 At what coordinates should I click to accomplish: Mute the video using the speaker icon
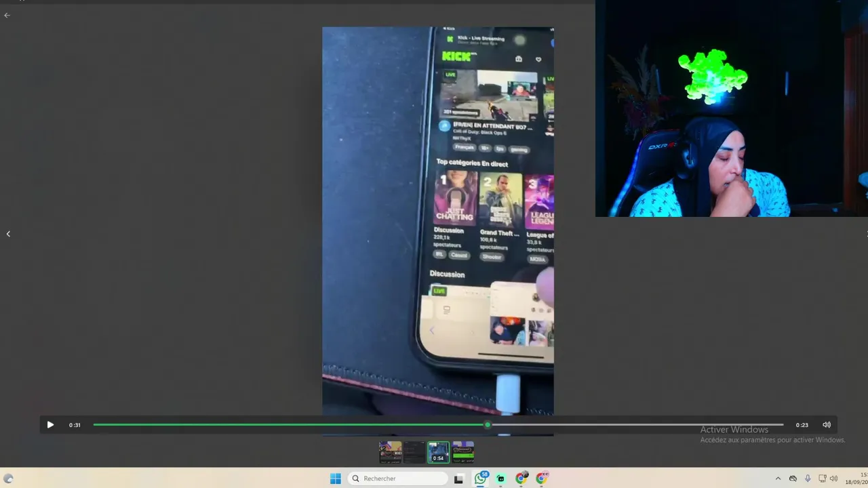click(x=827, y=425)
